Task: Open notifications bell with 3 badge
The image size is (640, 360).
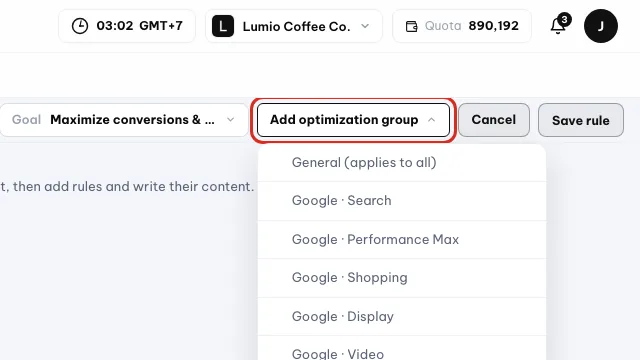Action: coord(560,24)
